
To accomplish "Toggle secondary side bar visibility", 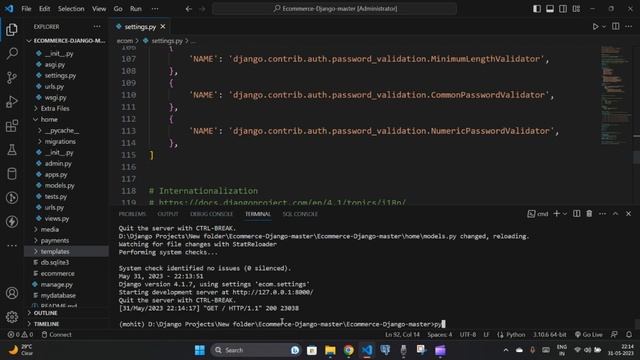I will click(x=563, y=9).
